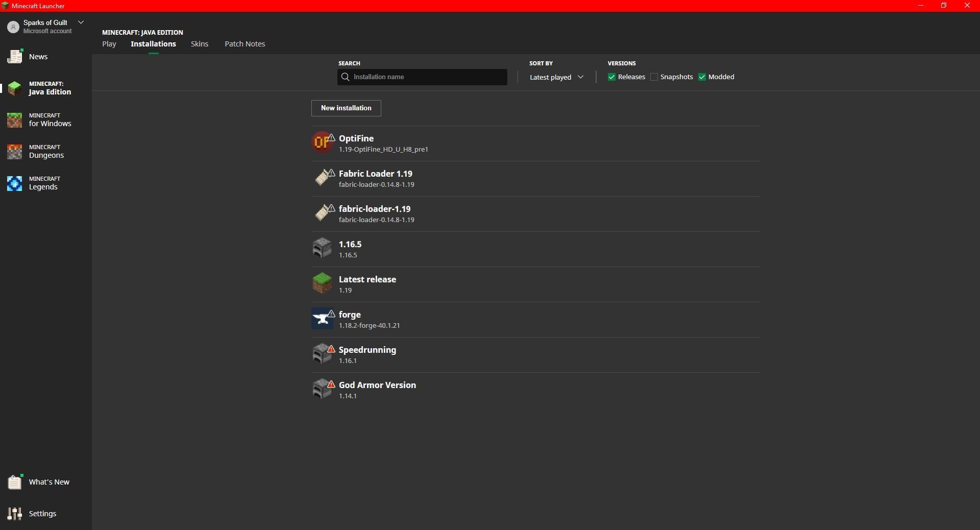Switch to the Skins tab
This screenshot has height=530, width=980.
[x=200, y=44]
